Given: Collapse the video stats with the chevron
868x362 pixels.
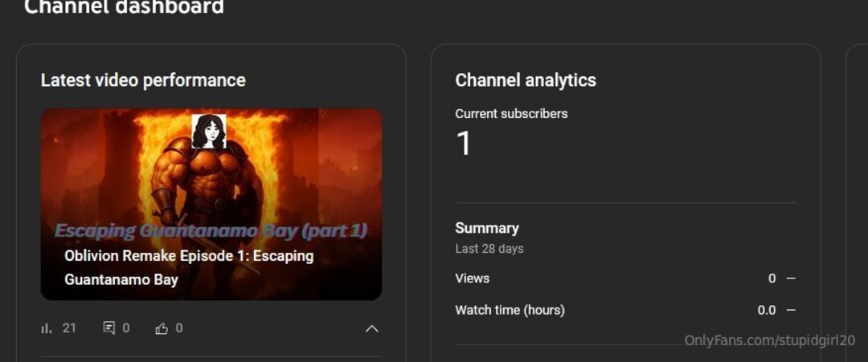Looking at the screenshot, I should click(372, 329).
